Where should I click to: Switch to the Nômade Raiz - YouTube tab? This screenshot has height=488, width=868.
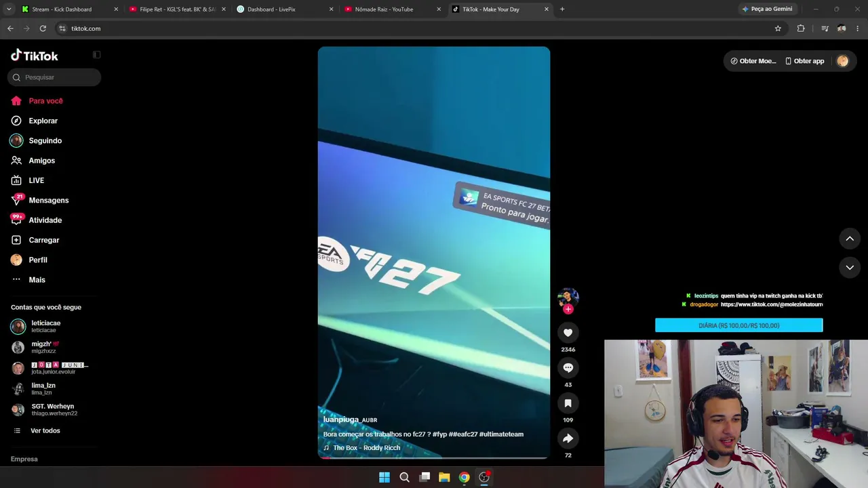coord(393,9)
